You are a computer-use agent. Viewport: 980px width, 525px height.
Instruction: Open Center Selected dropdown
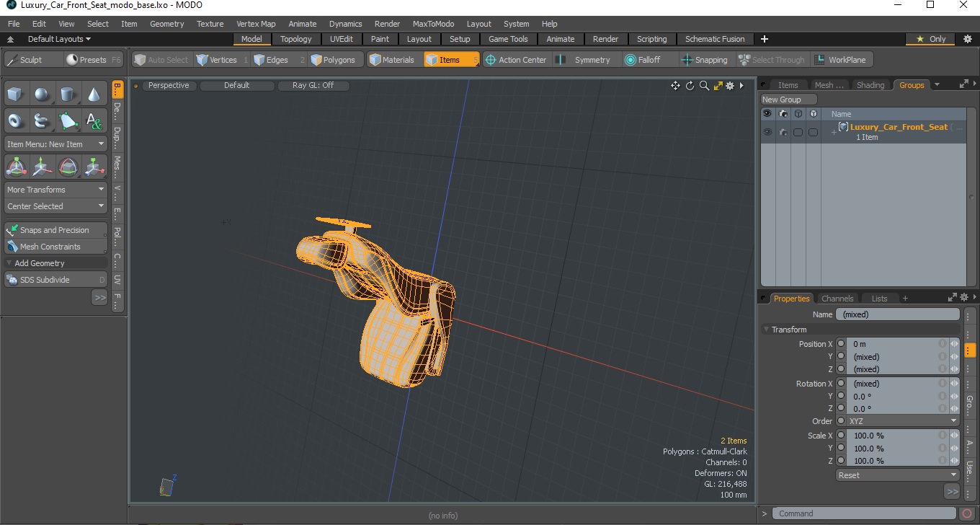pyautogui.click(x=55, y=206)
